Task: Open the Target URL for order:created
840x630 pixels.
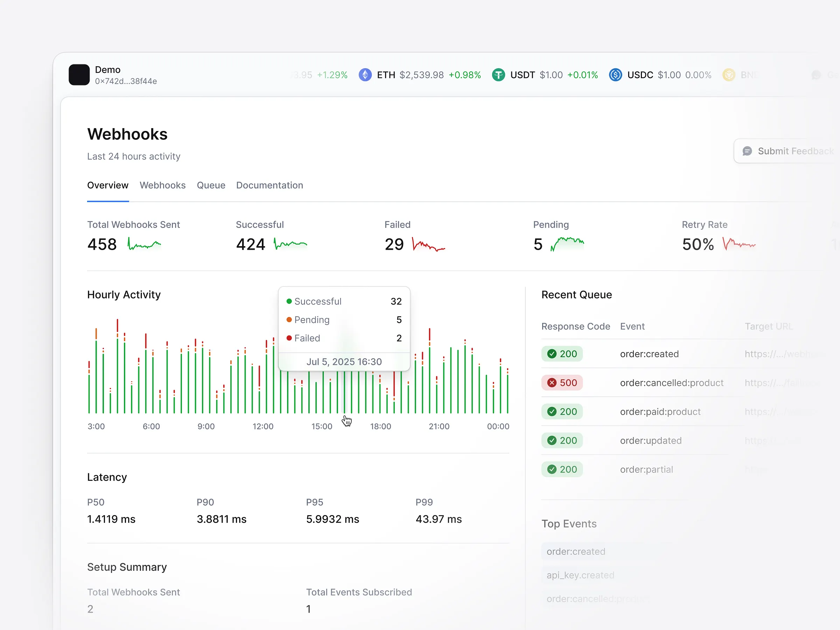Action: [x=780, y=354]
